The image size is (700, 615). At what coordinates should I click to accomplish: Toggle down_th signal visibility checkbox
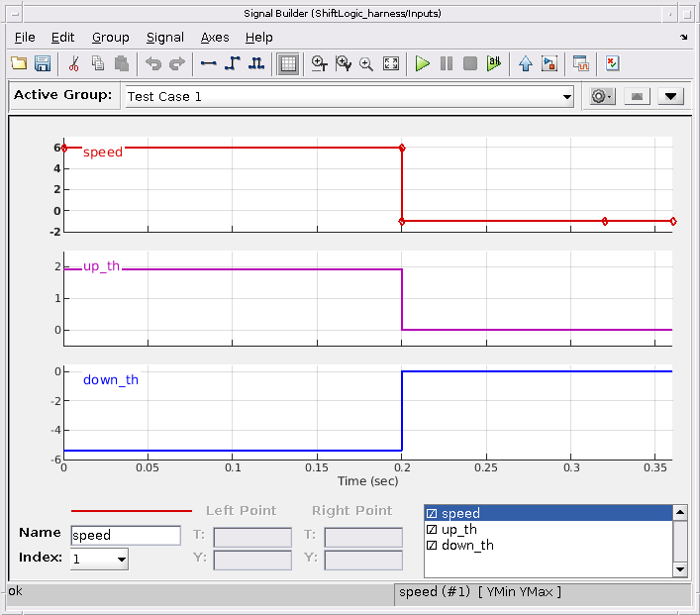point(432,546)
